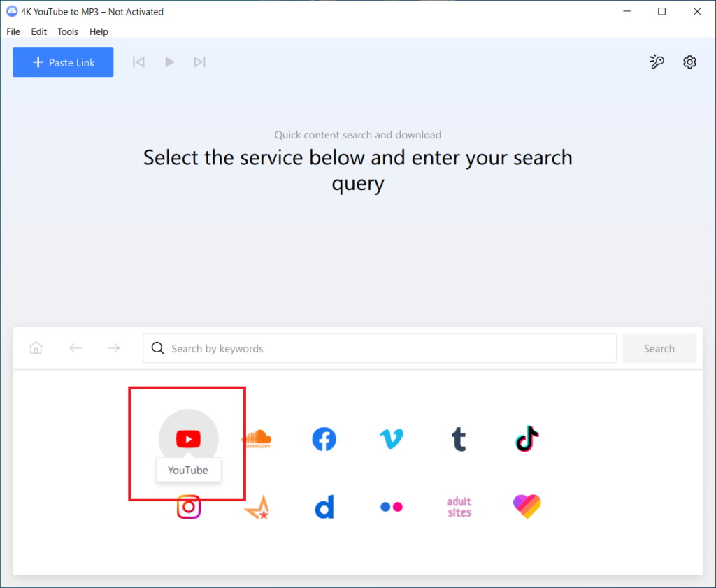The height and width of the screenshot is (588, 716).
Task: Select the adult sites service icon
Action: tap(459, 507)
